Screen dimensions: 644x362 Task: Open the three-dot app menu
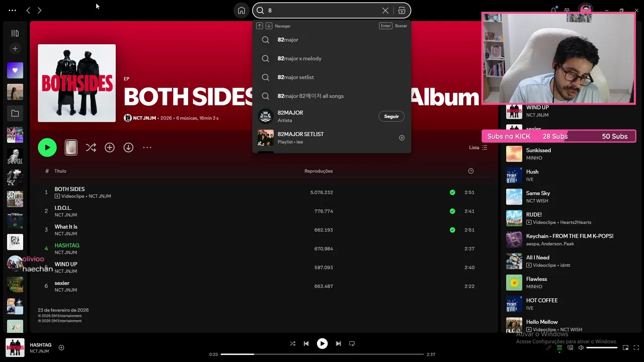coord(13,11)
